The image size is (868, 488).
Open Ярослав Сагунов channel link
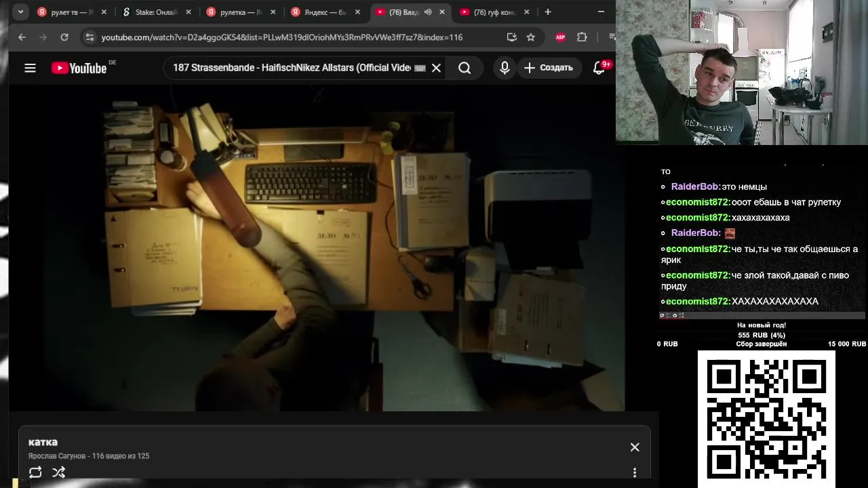[x=58, y=456]
